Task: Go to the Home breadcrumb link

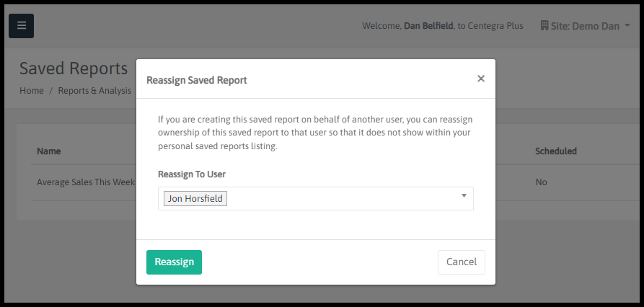Action: [32, 91]
